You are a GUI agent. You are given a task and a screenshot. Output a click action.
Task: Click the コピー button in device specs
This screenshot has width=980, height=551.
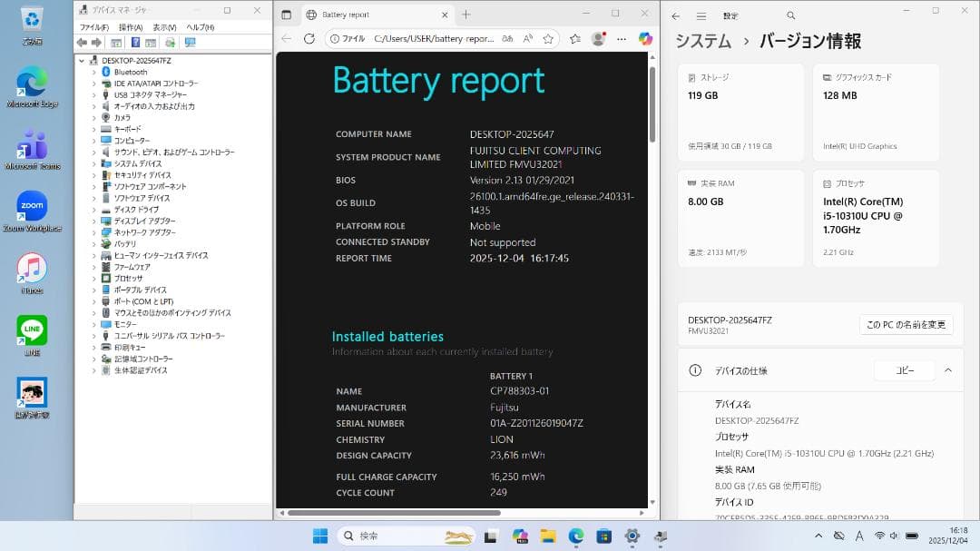904,369
